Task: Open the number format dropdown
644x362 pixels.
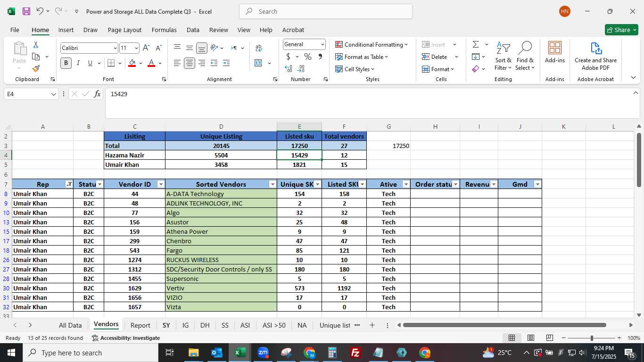Action: click(x=322, y=44)
